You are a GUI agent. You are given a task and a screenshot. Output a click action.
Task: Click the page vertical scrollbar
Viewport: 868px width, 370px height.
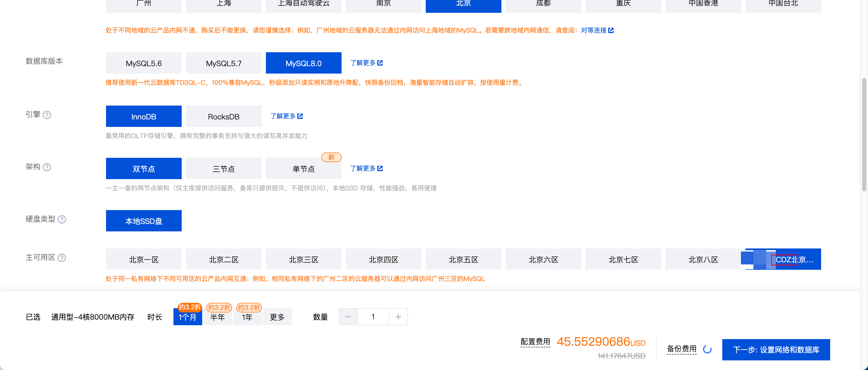[864, 135]
